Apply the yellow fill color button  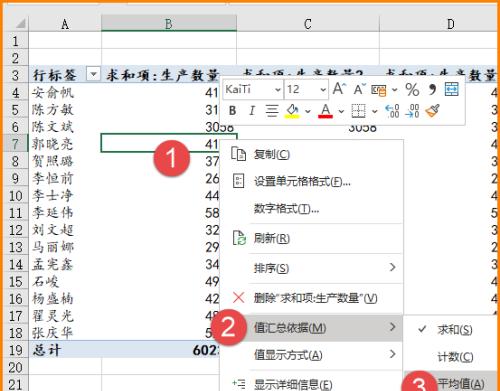pyautogui.click(x=292, y=111)
